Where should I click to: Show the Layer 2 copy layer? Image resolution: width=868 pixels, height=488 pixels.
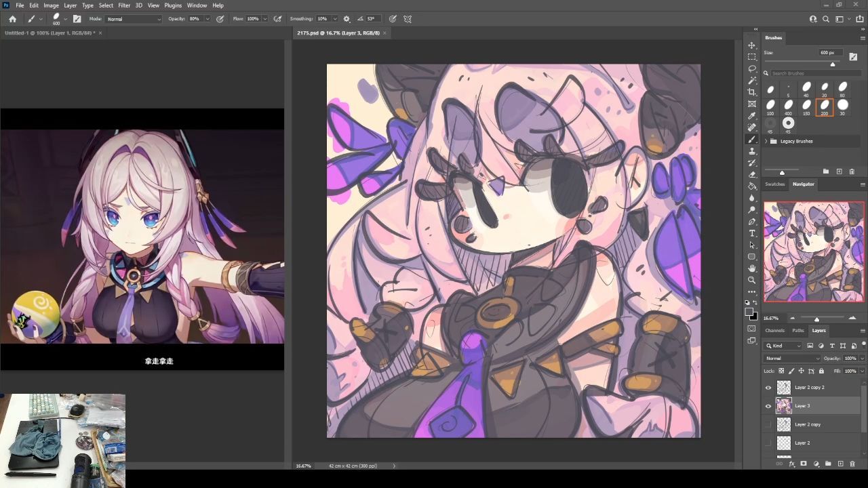click(768, 424)
